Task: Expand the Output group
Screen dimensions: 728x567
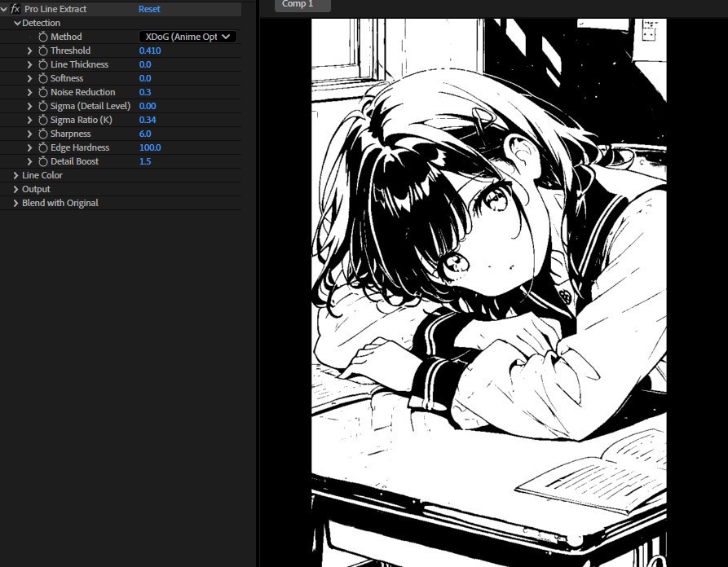Action: point(15,189)
